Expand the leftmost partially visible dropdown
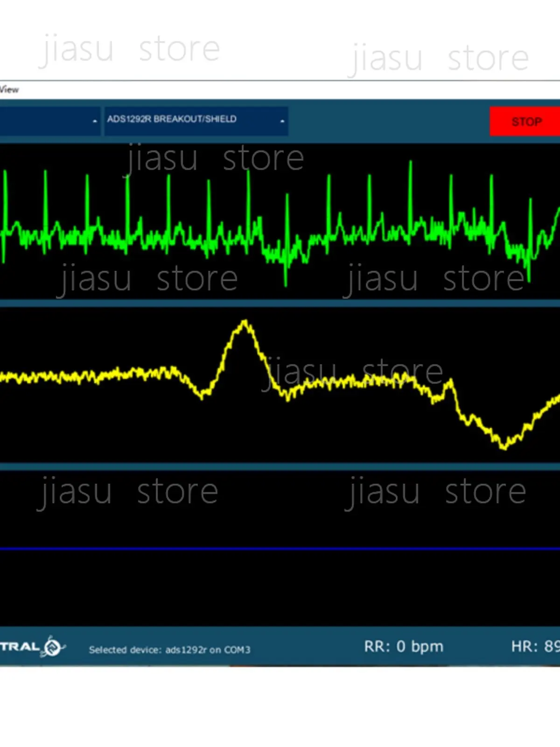 [x=49, y=120]
